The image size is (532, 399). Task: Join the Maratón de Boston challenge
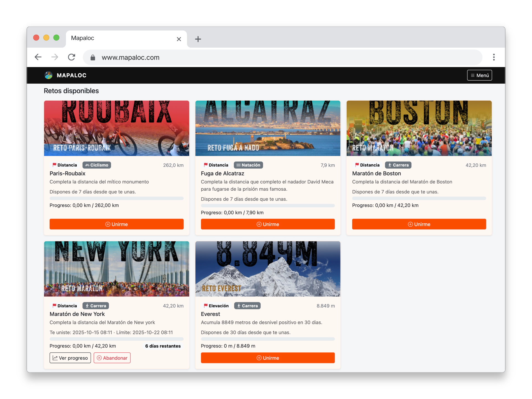coord(419,224)
